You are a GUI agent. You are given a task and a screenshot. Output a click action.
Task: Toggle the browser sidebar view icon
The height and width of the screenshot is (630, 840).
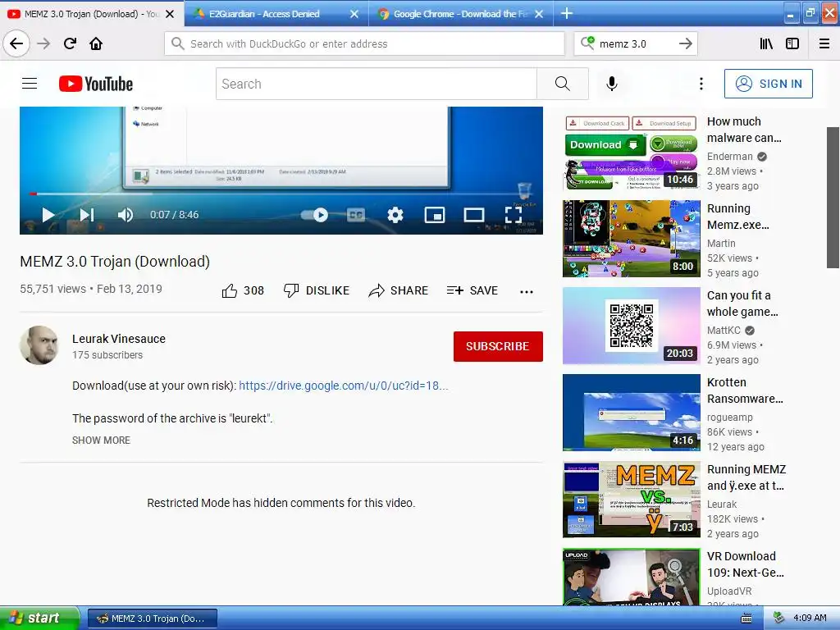click(792, 43)
